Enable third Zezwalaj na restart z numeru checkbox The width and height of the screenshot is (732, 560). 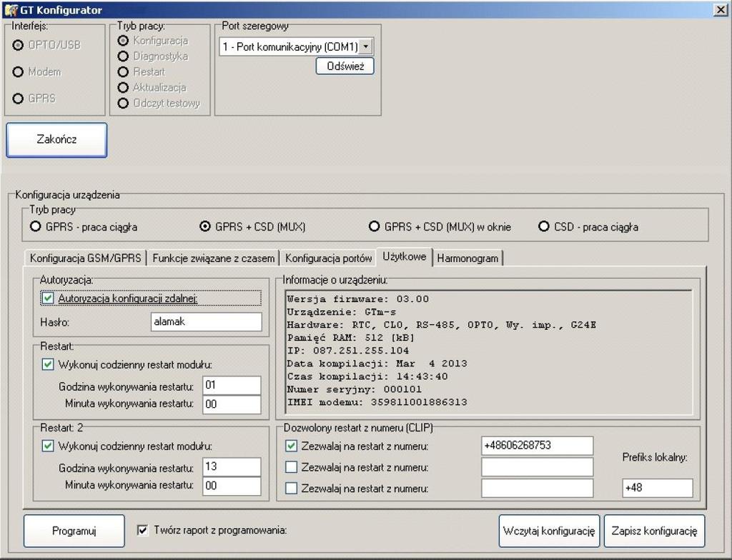click(291, 489)
